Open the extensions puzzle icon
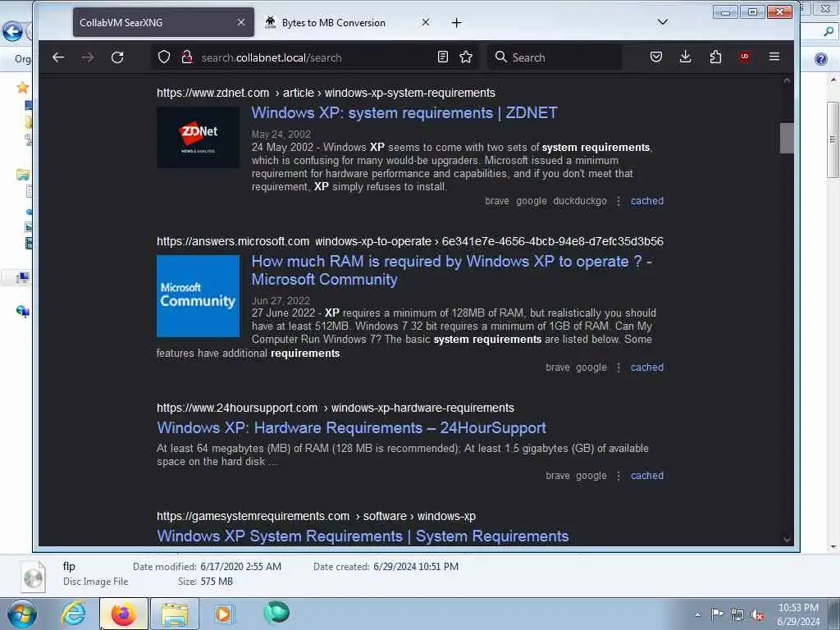The image size is (840, 630). (x=715, y=57)
